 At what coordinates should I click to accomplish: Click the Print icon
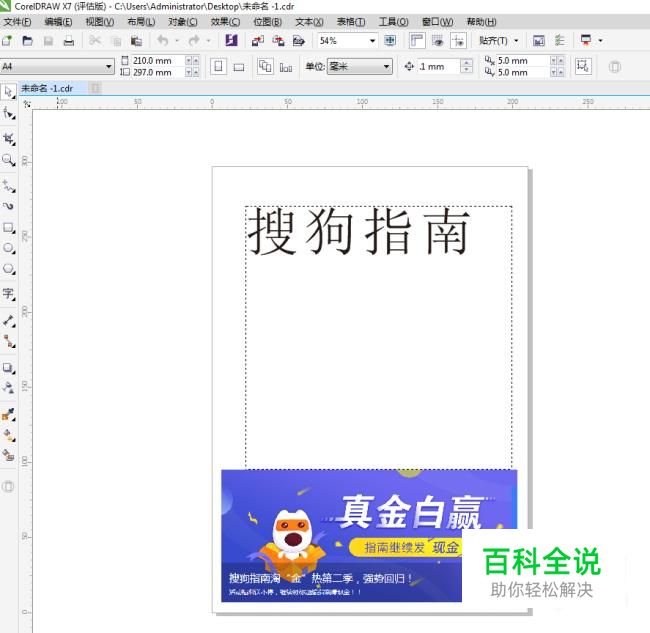(x=69, y=41)
